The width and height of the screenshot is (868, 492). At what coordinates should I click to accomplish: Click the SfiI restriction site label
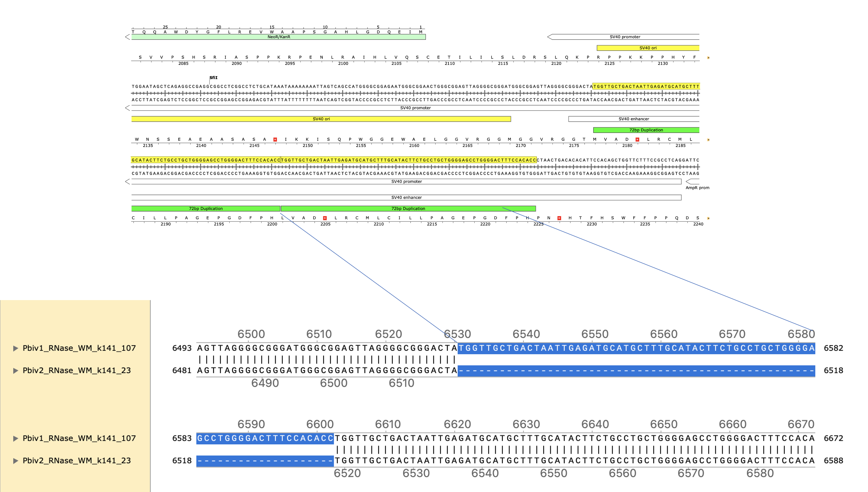pyautogui.click(x=213, y=78)
